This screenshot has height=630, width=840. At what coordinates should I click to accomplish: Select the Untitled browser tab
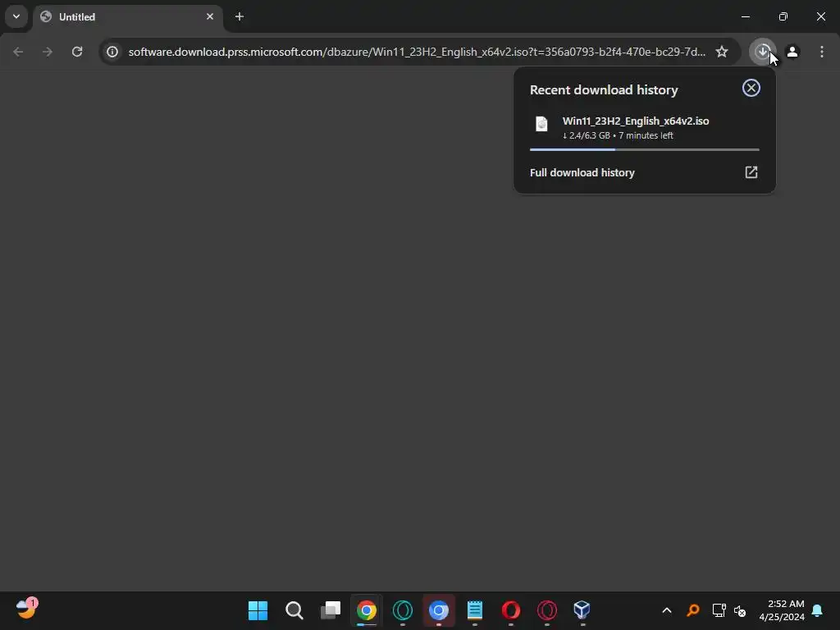click(127, 17)
